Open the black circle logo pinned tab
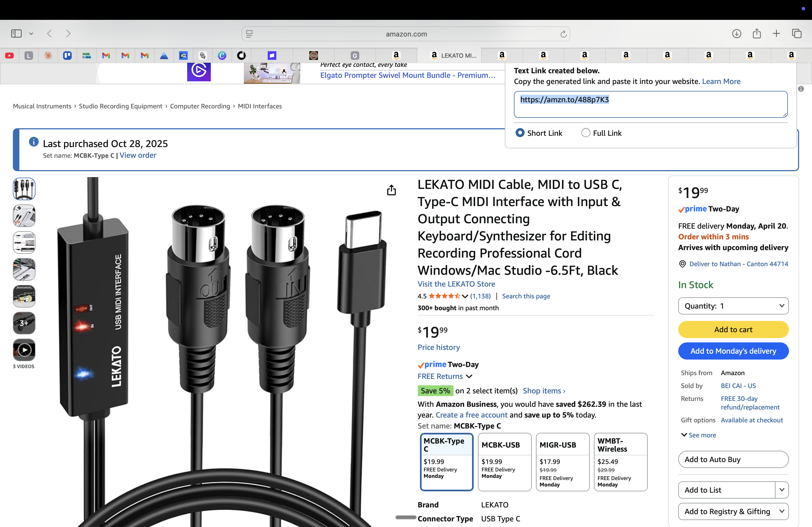Screen dimensions: 812x527 click(x=242, y=55)
